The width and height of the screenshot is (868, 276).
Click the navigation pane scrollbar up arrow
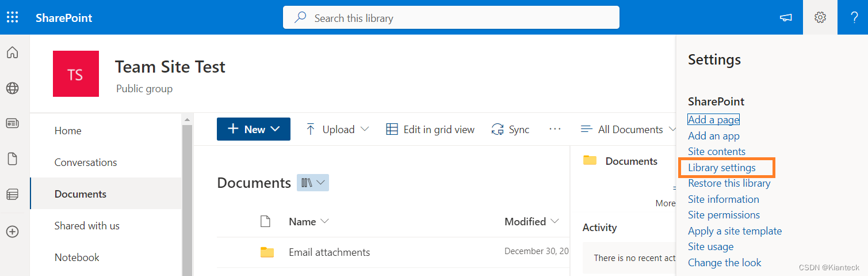click(187, 119)
